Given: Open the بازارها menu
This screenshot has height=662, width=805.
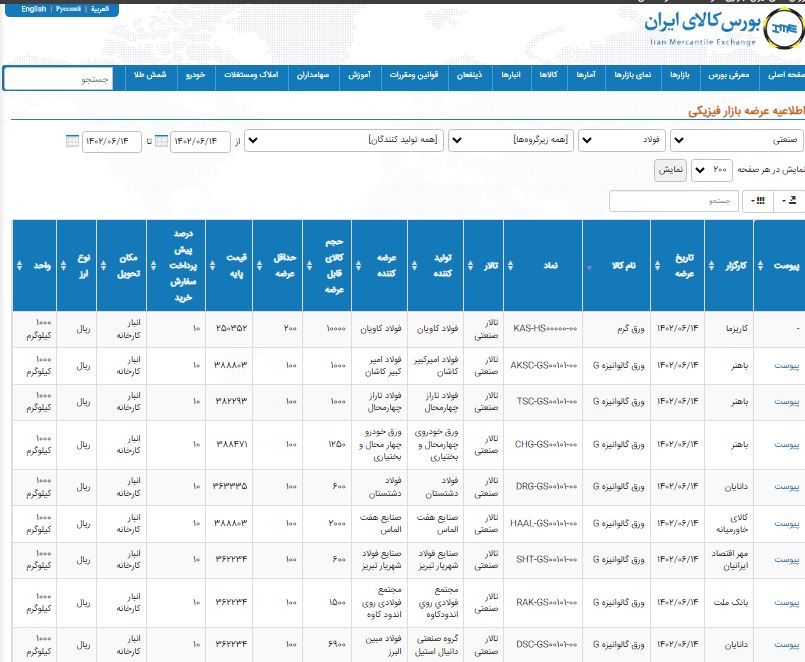Looking at the screenshot, I should click(680, 75).
